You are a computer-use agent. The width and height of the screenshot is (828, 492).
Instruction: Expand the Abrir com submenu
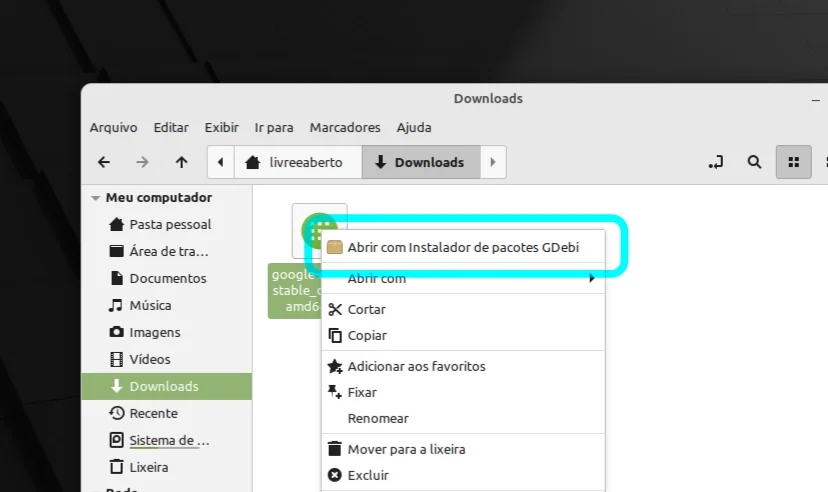(x=463, y=278)
